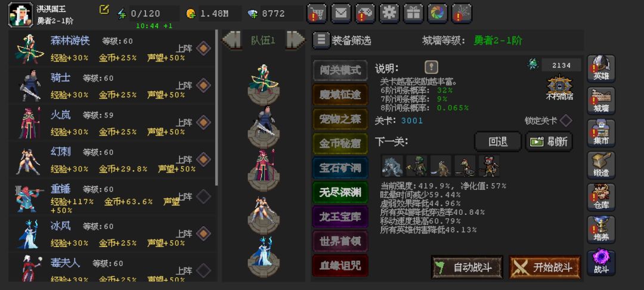Open the 不朽商店 immortal shop icon

tap(559, 88)
